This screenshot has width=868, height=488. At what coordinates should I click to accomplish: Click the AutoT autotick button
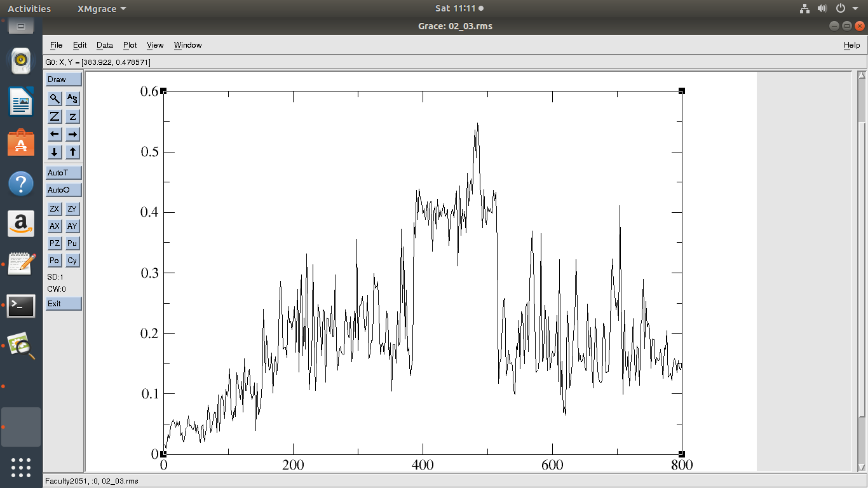point(64,173)
